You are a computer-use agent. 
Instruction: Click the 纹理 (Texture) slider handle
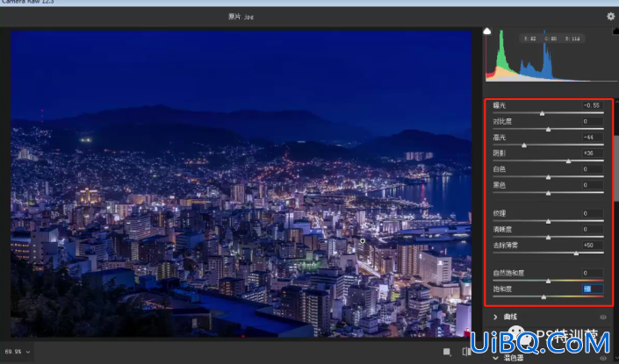tap(549, 221)
